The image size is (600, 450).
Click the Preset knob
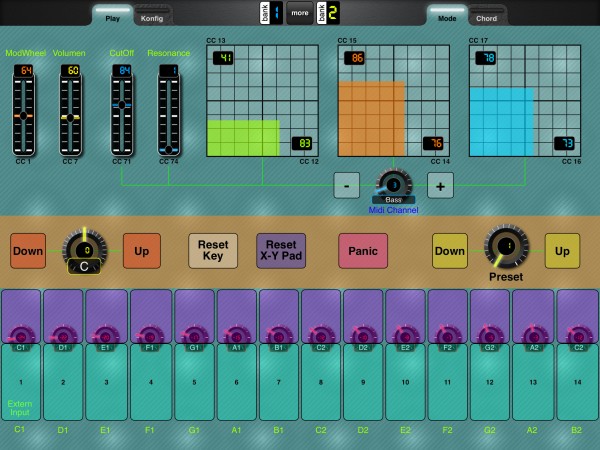point(506,246)
